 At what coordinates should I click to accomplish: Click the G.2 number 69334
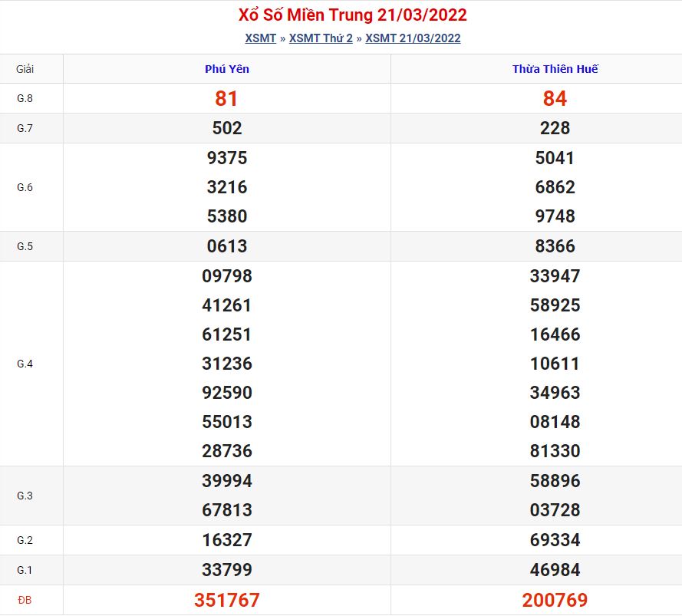[555, 540]
